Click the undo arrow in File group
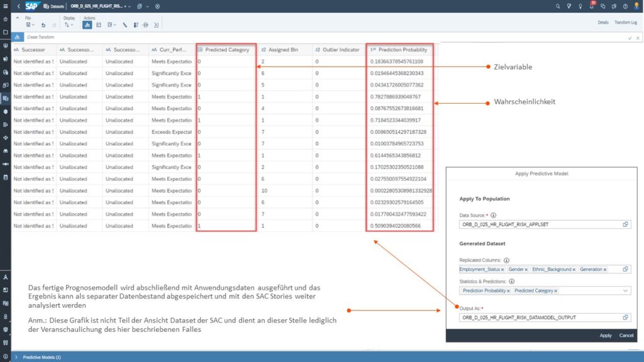644x362 pixels. coord(43,25)
